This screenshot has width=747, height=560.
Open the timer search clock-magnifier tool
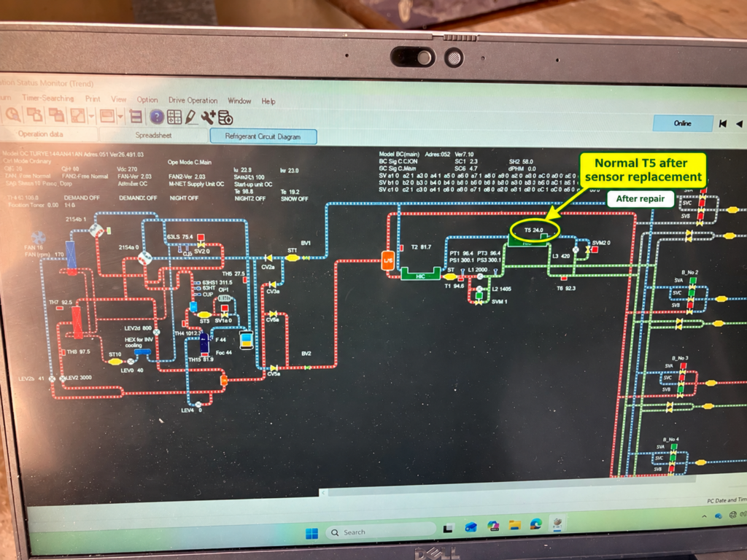pos(13,114)
